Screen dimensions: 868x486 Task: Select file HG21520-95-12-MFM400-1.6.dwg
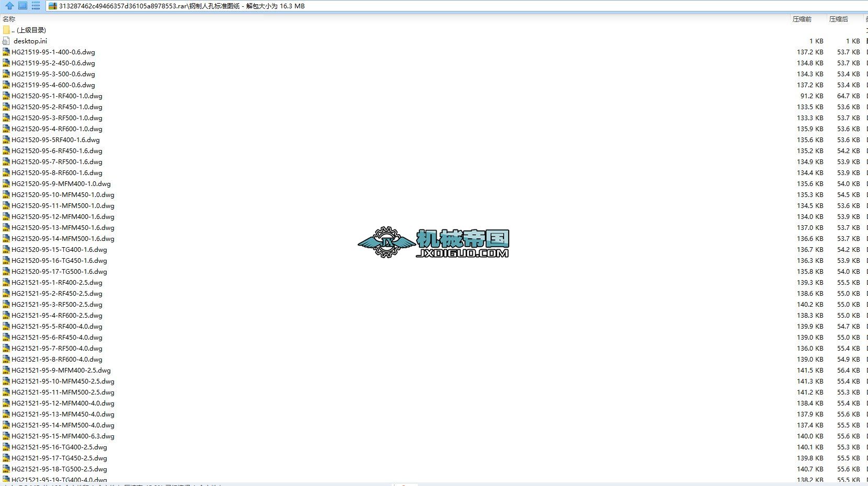(x=63, y=216)
